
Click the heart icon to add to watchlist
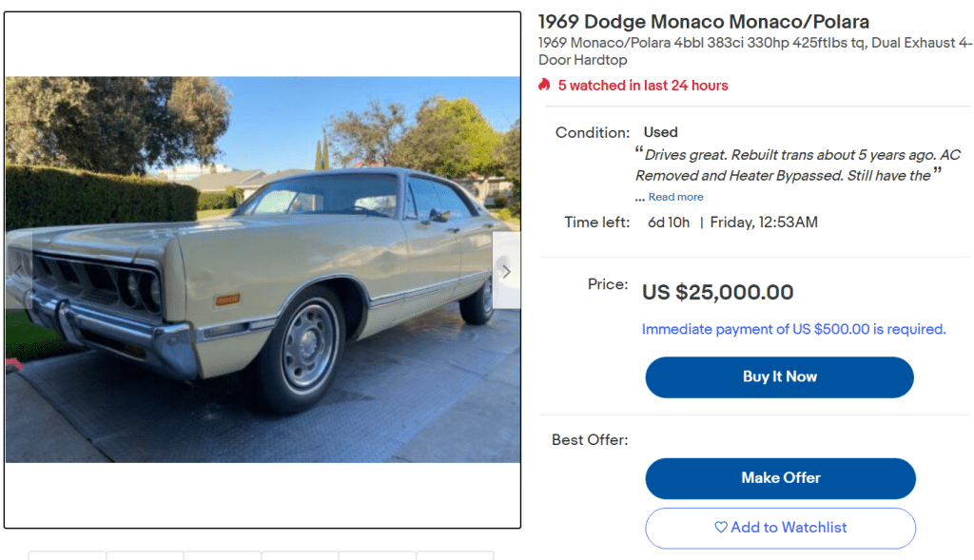click(x=721, y=528)
